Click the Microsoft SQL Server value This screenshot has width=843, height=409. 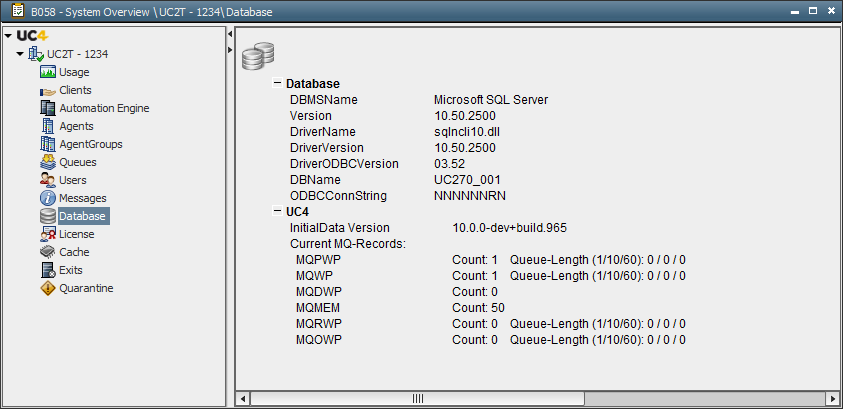pyautogui.click(x=491, y=99)
